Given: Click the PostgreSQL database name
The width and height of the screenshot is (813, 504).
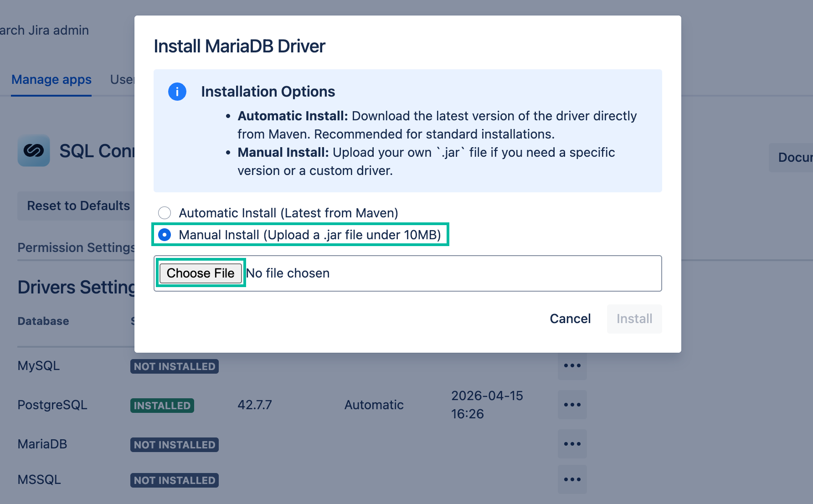Looking at the screenshot, I should click(52, 405).
